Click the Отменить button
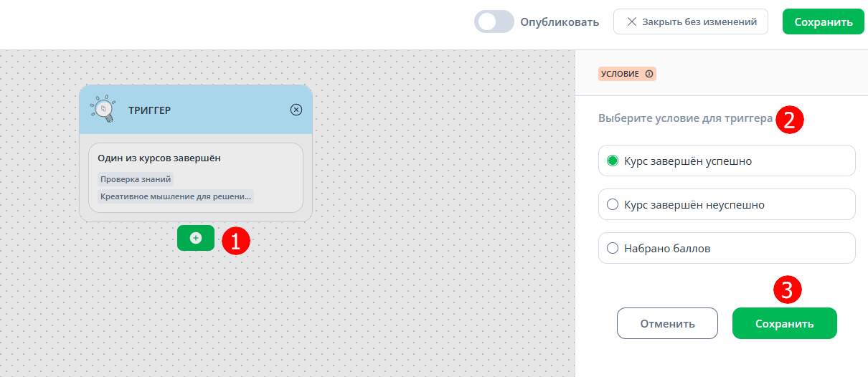The image size is (868, 377). click(667, 323)
